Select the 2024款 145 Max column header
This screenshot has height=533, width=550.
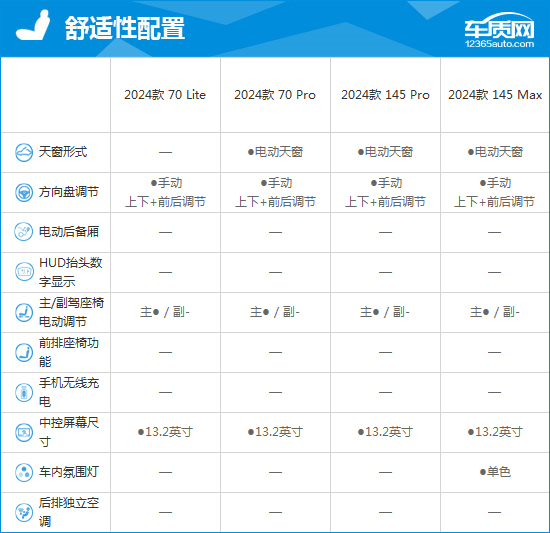pyautogui.click(x=495, y=95)
